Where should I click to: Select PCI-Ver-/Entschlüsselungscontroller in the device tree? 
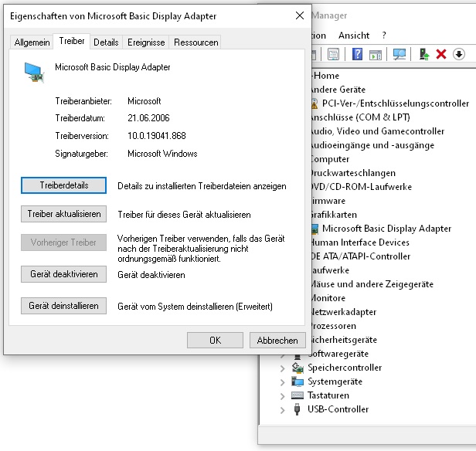tap(396, 103)
